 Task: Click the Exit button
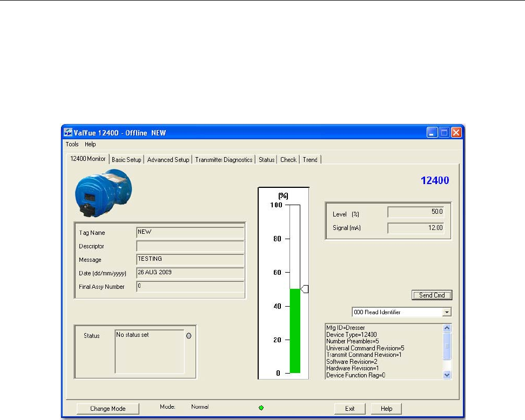[350, 409]
